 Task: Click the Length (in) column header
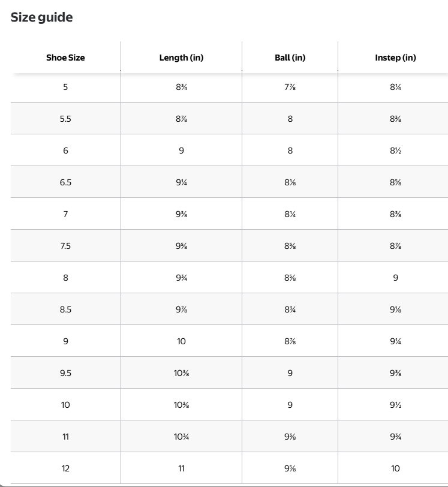(x=181, y=58)
